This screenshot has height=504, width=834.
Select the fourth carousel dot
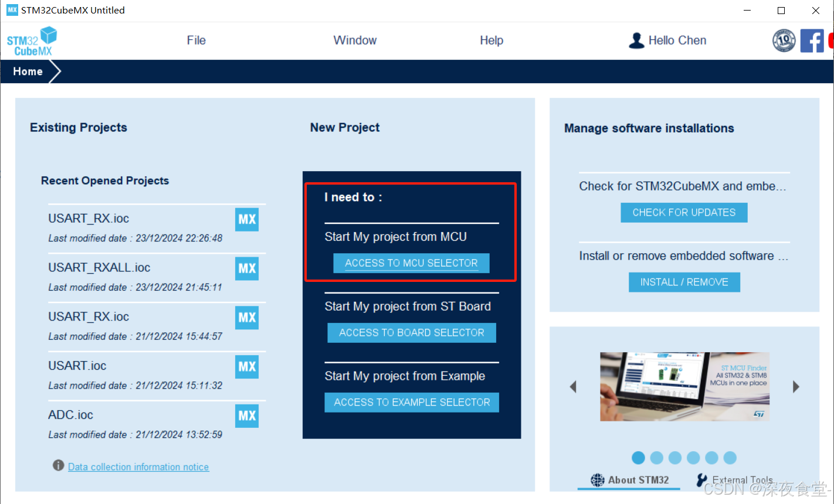coord(693,458)
